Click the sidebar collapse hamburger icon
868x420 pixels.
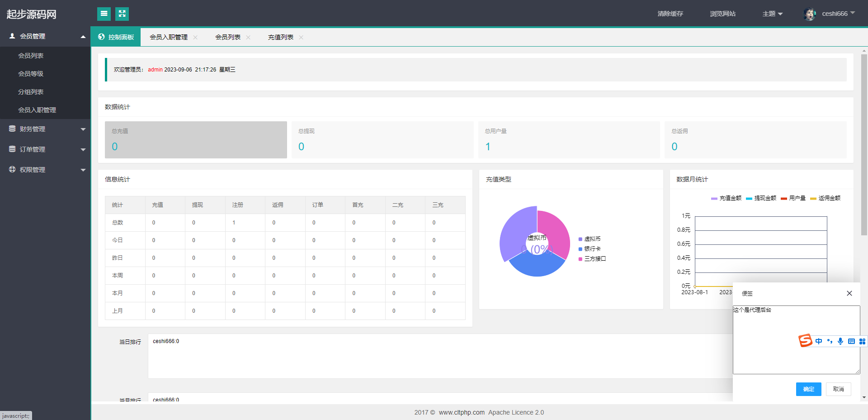[x=104, y=14]
